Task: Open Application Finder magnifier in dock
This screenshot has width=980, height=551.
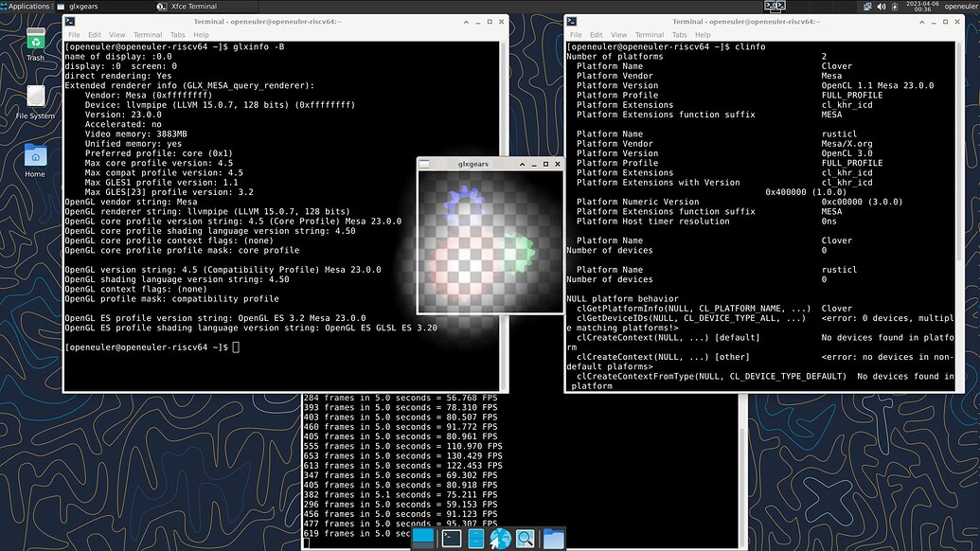Action: (x=526, y=539)
